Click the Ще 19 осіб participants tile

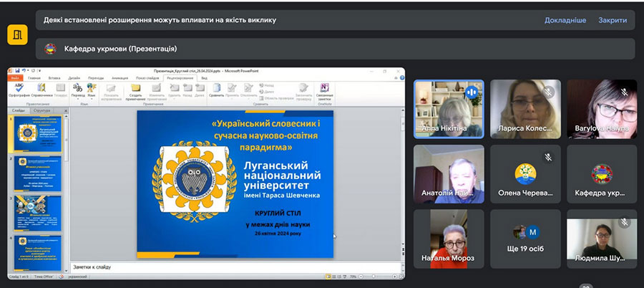point(525,239)
